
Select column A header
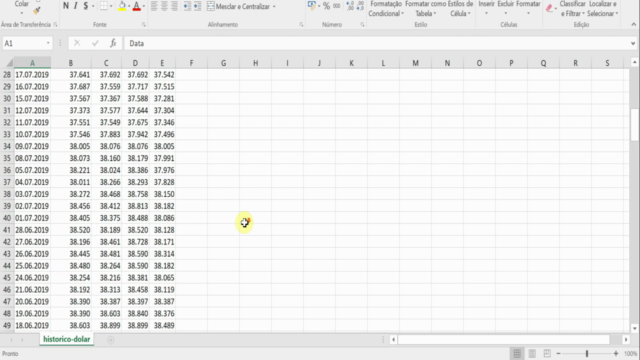[x=32, y=63]
